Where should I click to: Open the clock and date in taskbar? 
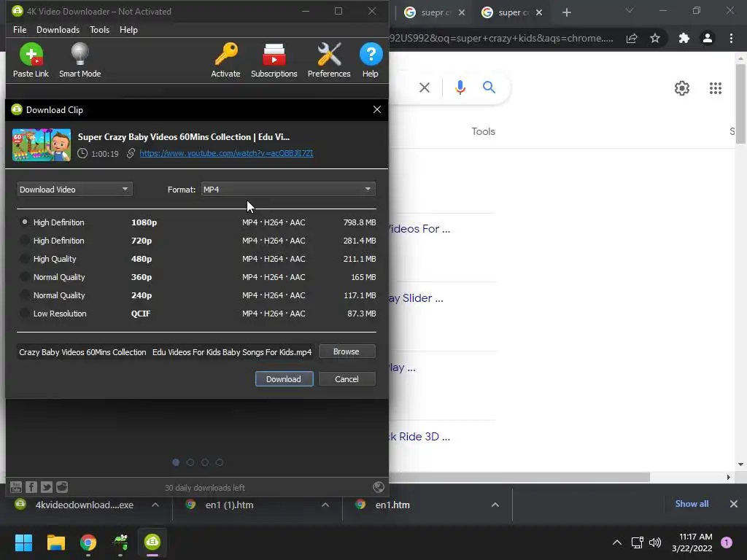coord(692,542)
